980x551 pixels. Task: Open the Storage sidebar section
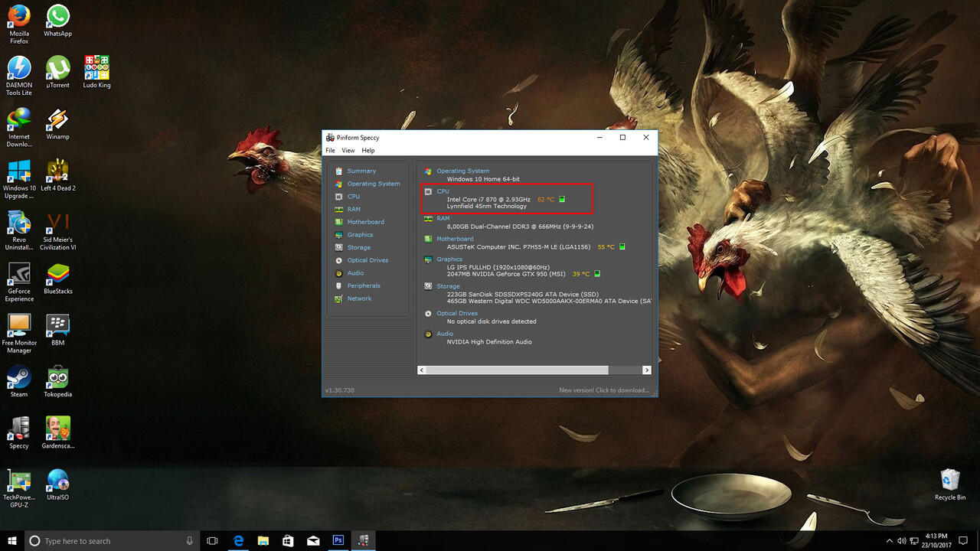click(x=358, y=247)
